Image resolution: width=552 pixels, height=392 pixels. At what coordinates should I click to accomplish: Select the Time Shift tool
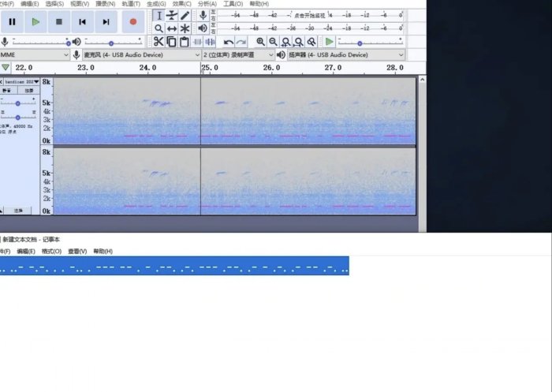click(172, 28)
